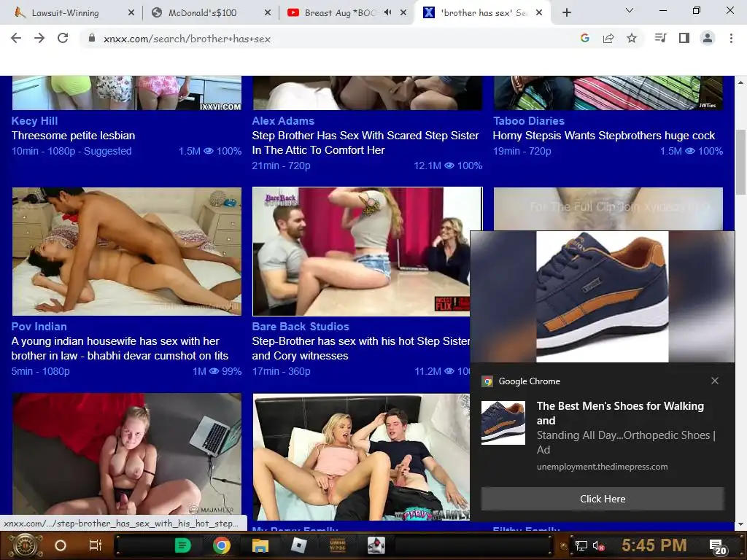Open Google Chrome from the taskbar
Screen dimensions: 747x560
222,545
